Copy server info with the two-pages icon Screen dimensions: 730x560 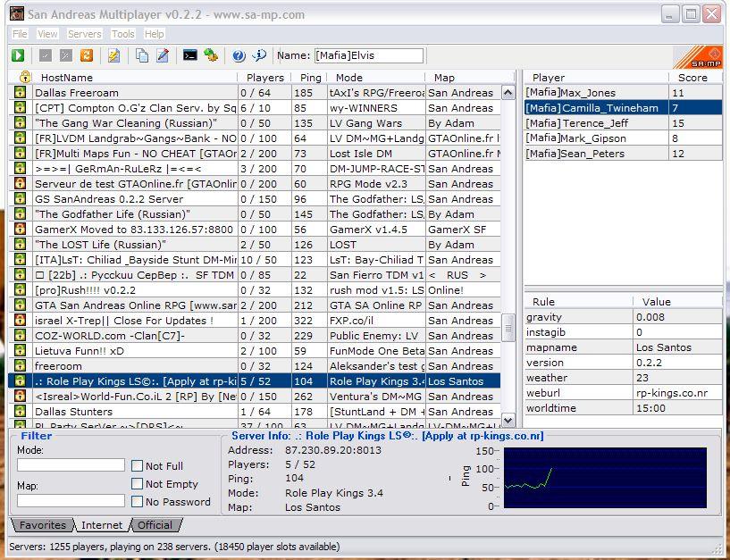coord(141,55)
